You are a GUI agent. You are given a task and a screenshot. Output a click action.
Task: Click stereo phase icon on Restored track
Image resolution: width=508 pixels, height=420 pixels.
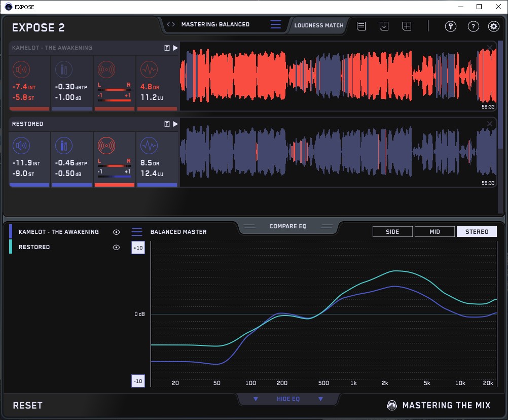click(x=106, y=146)
